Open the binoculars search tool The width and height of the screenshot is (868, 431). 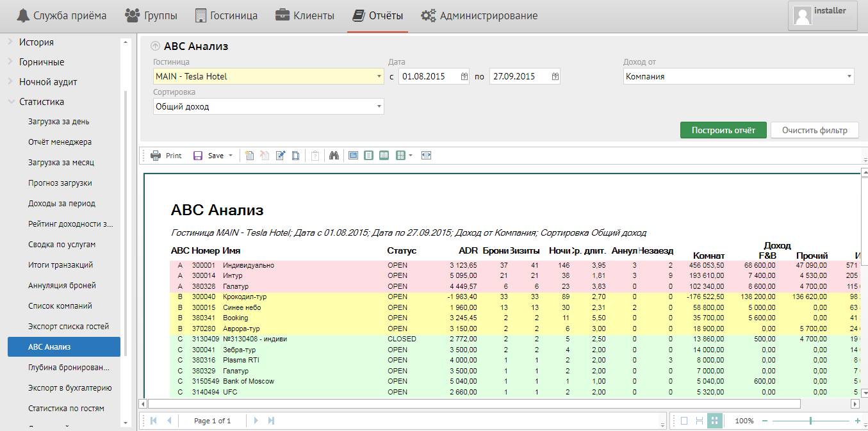coord(333,156)
